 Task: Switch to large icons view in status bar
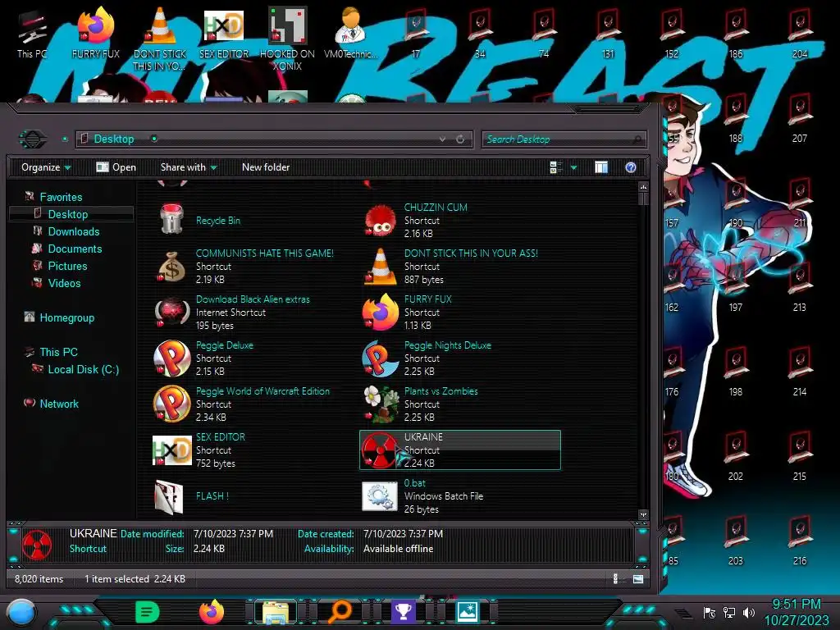coord(638,578)
